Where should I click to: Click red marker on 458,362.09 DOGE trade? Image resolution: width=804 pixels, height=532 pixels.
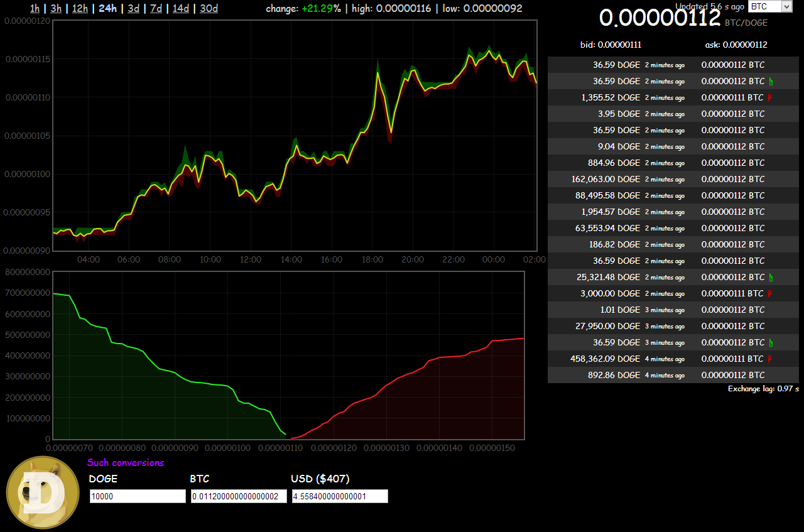(x=769, y=359)
